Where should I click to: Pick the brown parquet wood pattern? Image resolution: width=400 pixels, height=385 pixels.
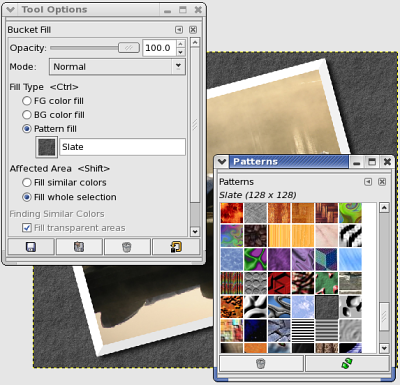coord(326,213)
